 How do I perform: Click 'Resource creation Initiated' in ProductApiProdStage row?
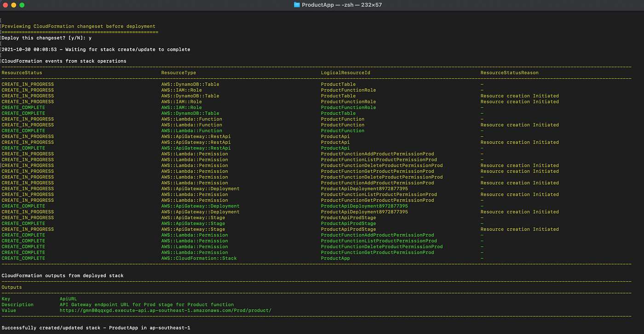click(520, 229)
